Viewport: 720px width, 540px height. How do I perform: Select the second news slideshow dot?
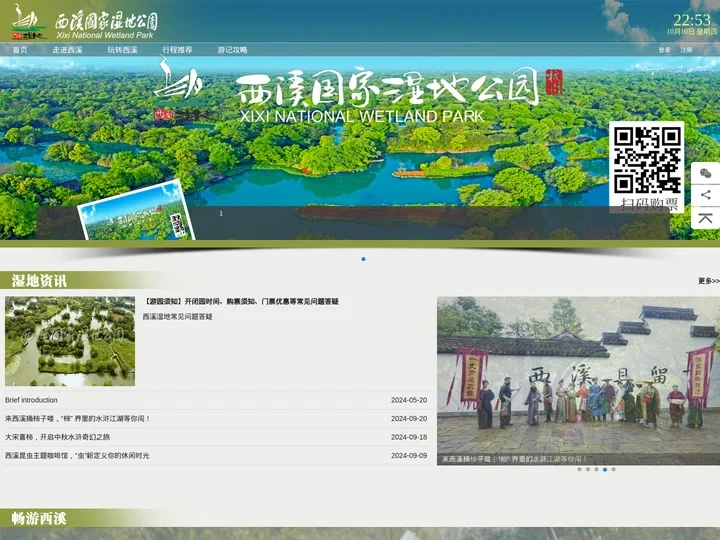[588, 469]
